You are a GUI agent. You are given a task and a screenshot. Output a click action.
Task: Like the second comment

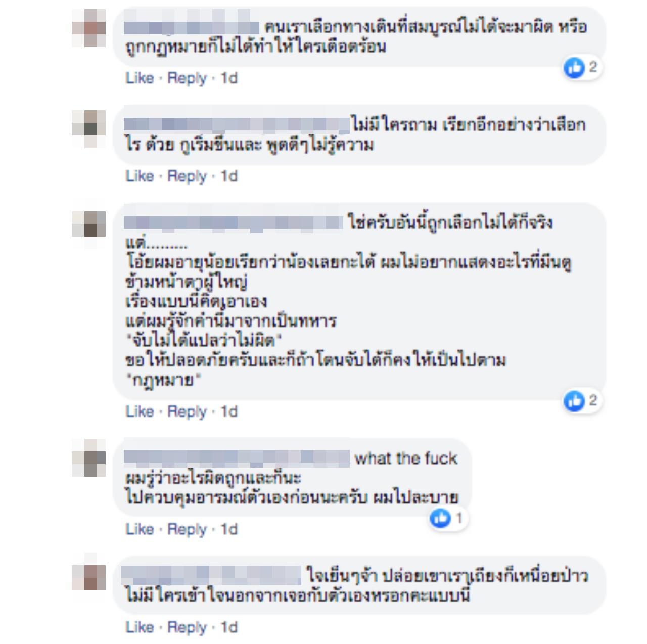pyautogui.click(x=140, y=176)
